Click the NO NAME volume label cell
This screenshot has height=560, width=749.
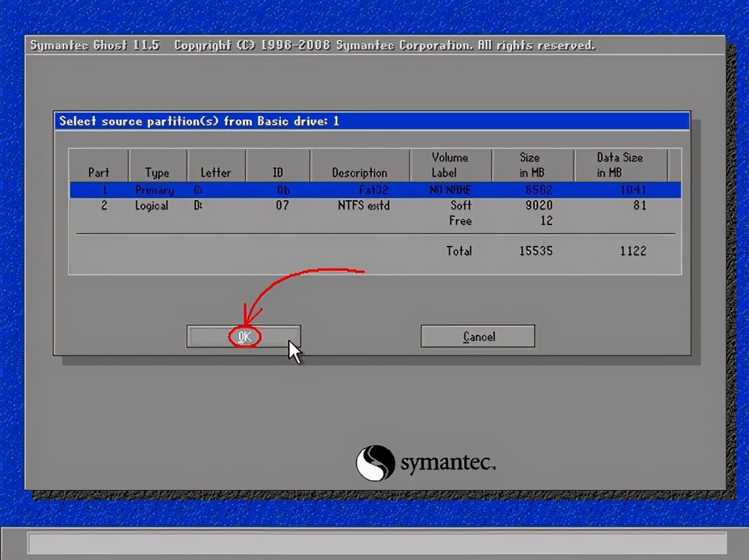(450, 190)
